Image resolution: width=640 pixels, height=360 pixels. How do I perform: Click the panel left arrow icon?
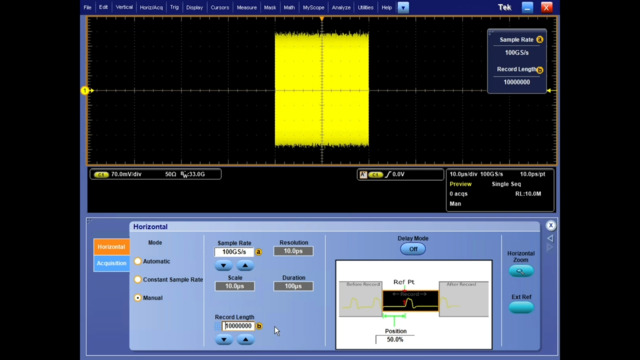(x=550, y=238)
